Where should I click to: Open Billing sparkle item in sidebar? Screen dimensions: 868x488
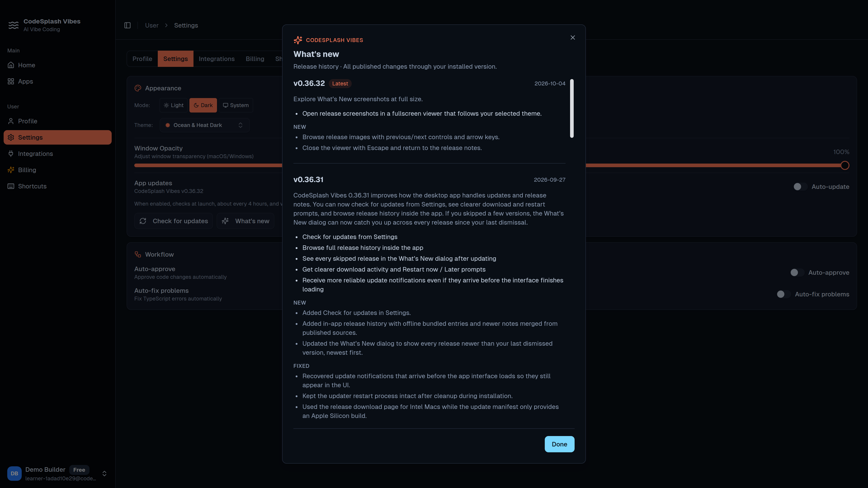pyautogui.click(x=57, y=170)
